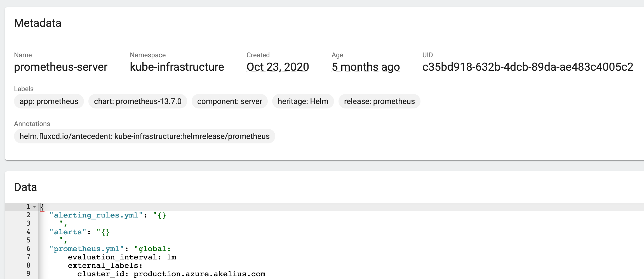Viewport: 644px width, 279px height.
Task: Select the "release: prometheus" label chip
Action: (x=379, y=101)
